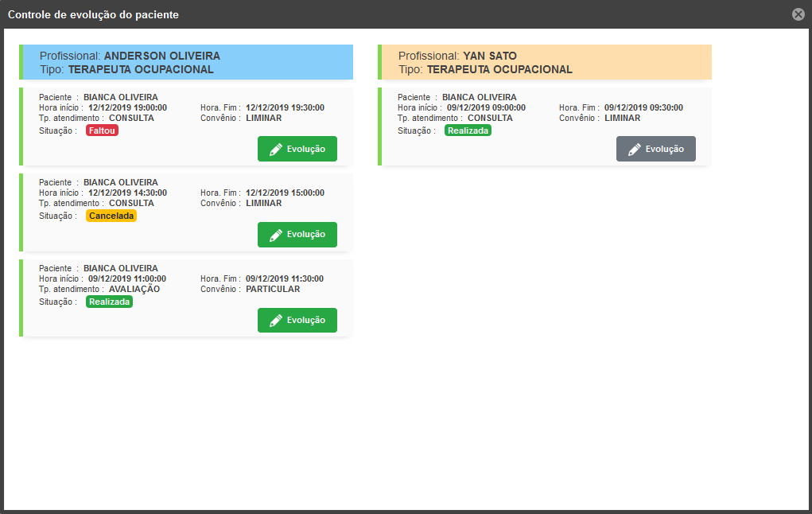Click the pencil icon on the gray Evolução button
This screenshot has width=812, height=514.
pyautogui.click(x=635, y=149)
